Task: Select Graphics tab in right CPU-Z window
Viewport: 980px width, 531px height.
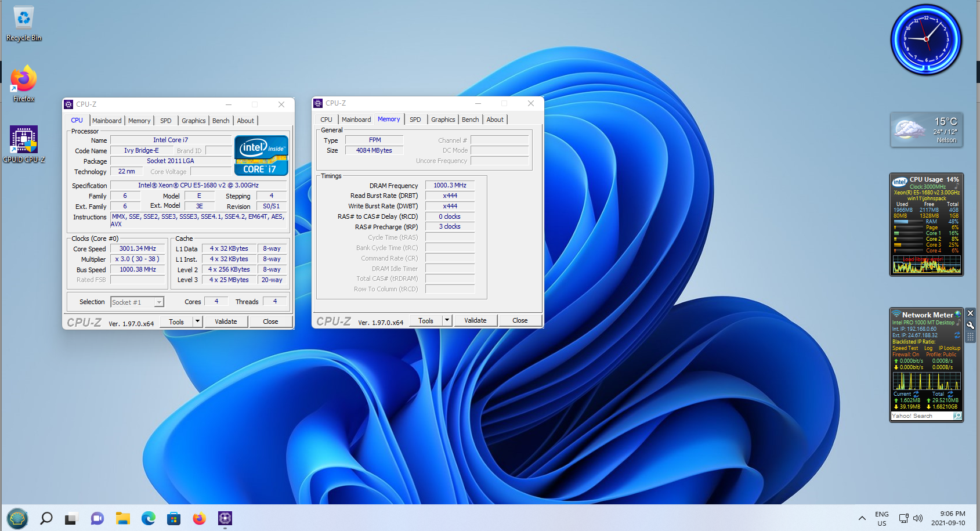Action: [443, 120]
